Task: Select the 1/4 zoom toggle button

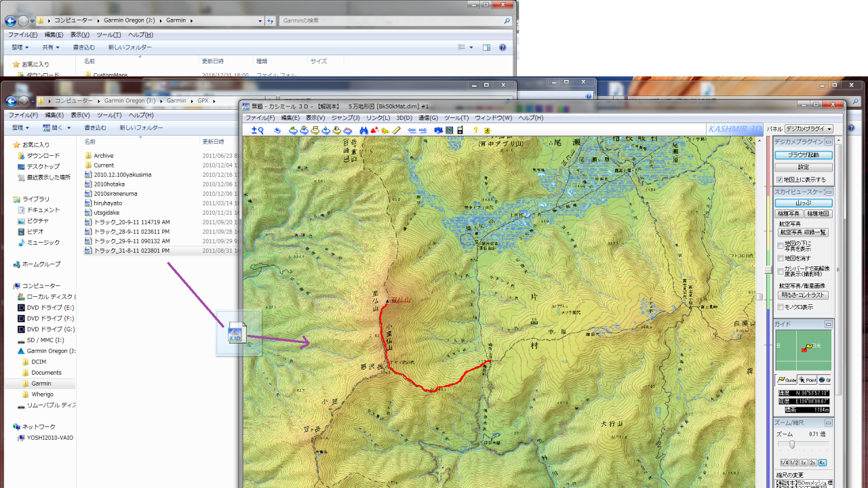Action: point(785,462)
